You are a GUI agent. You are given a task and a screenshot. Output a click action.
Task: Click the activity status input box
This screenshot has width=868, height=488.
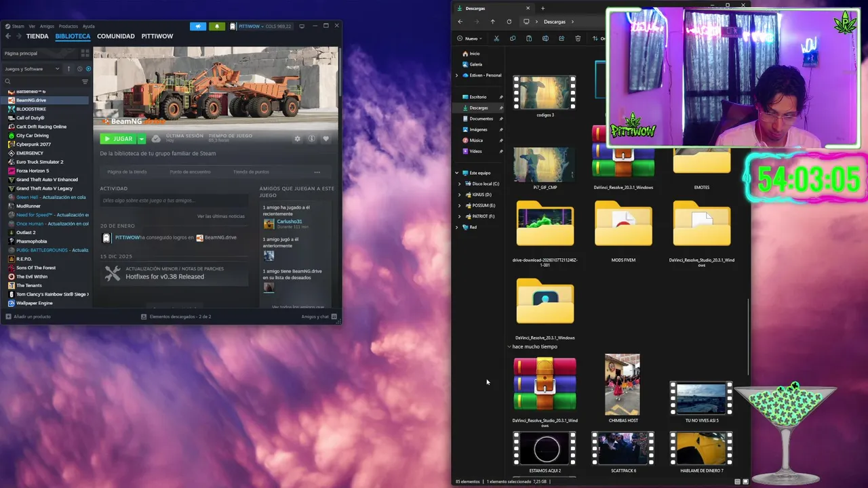(x=174, y=201)
